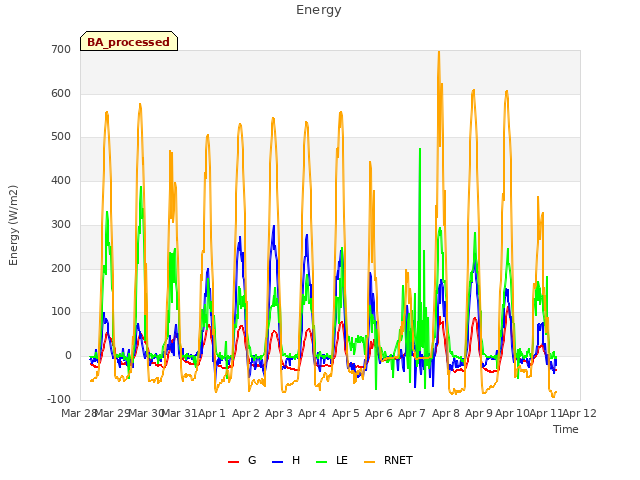Image resolution: width=640 pixels, height=480 pixels.
Task: Click the -100 y-axis tick label
Action: point(59,399)
